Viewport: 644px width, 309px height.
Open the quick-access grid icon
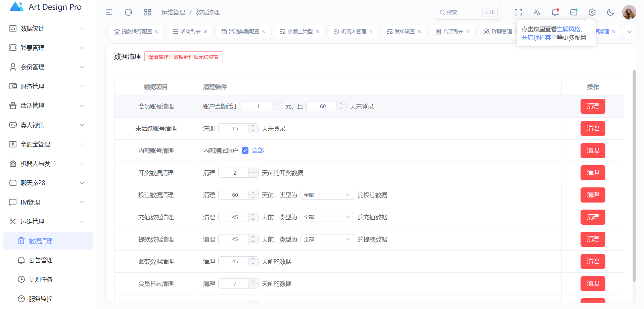point(147,12)
